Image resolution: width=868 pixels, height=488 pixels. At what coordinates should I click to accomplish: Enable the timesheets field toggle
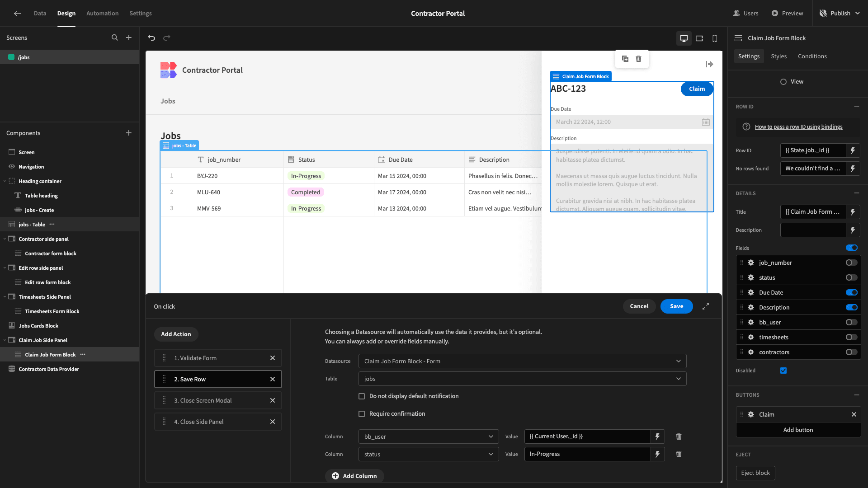(852, 337)
